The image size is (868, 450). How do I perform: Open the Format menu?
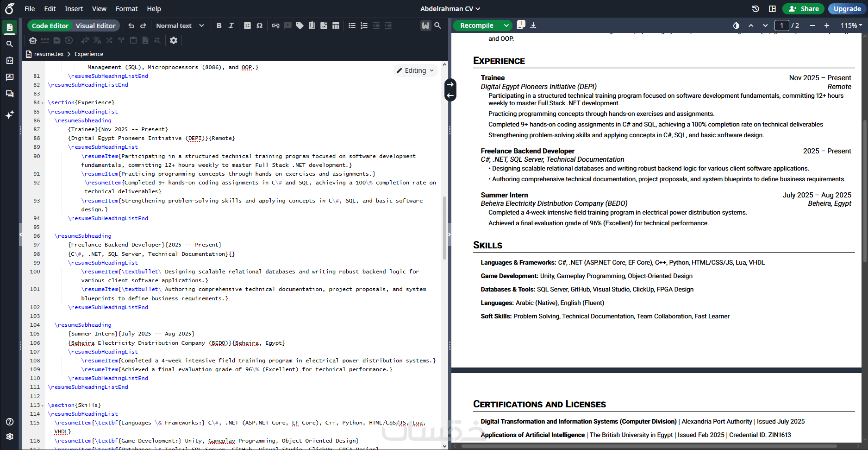pos(127,9)
